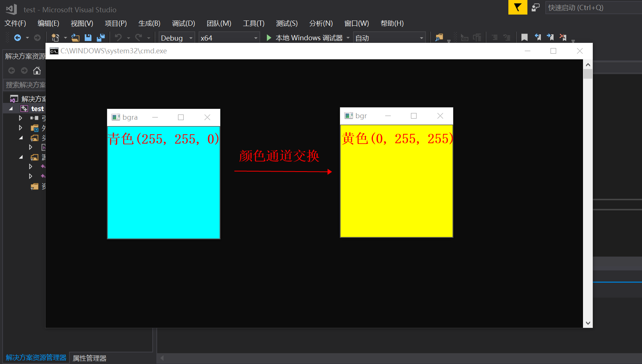The width and height of the screenshot is (642, 364).
Task: Click the comment out lines icon
Action: tap(495, 38)
